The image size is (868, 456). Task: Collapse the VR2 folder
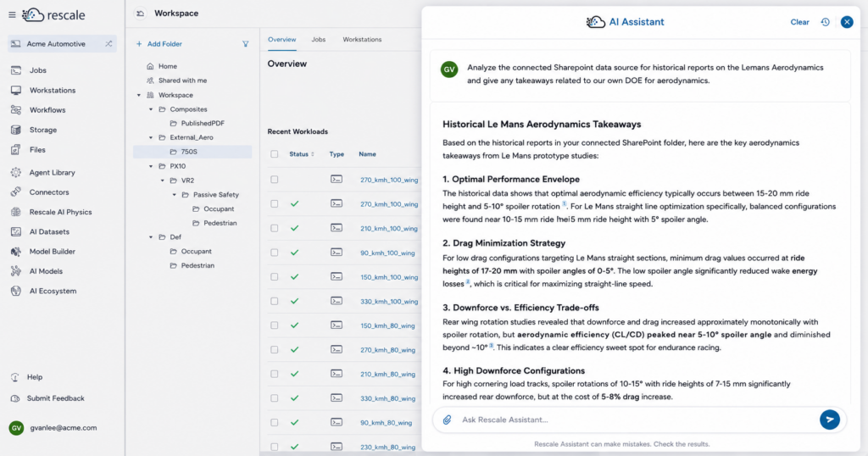pyautogui.click(x=162, y=181)
